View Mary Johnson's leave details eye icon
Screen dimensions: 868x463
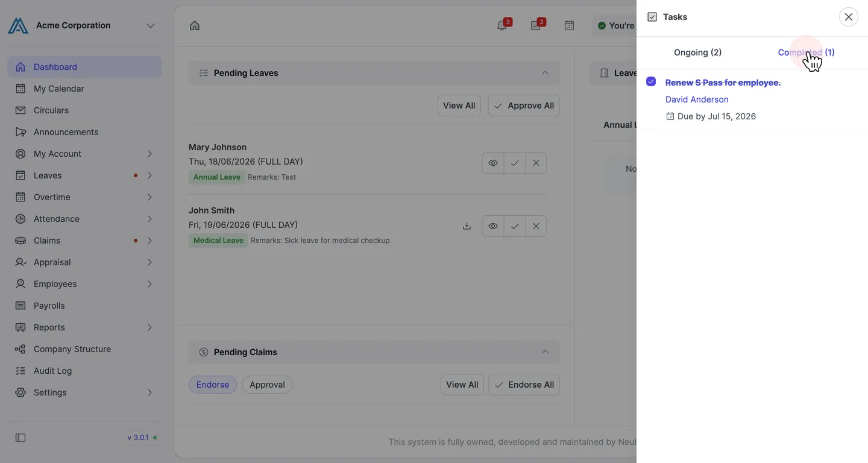pyautogui.click(x=493, y=163)
